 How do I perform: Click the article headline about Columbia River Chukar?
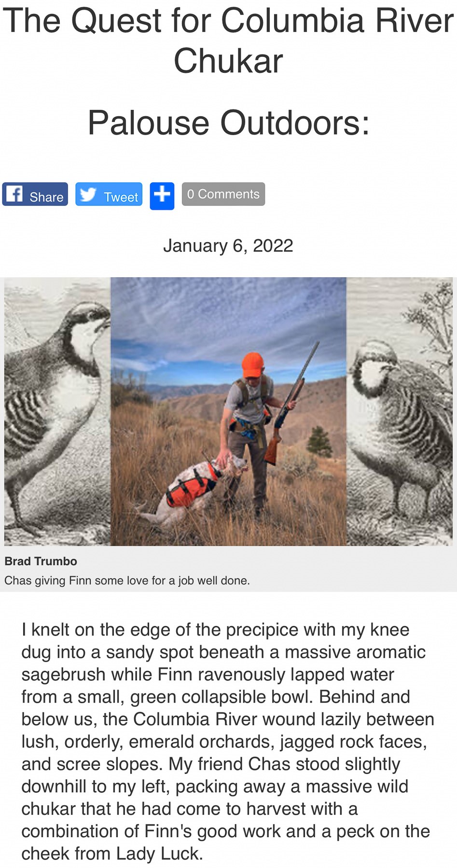tap(228, 41)
